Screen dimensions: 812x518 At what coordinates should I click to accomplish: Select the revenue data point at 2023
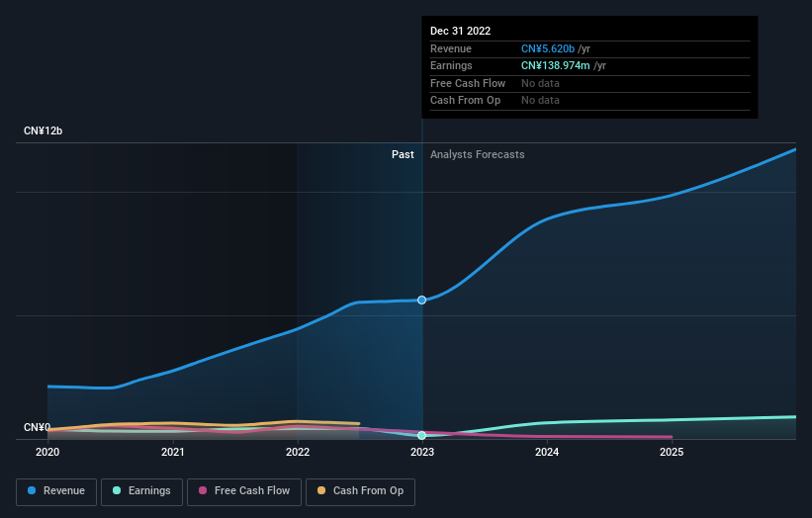(x=422, y=301)
